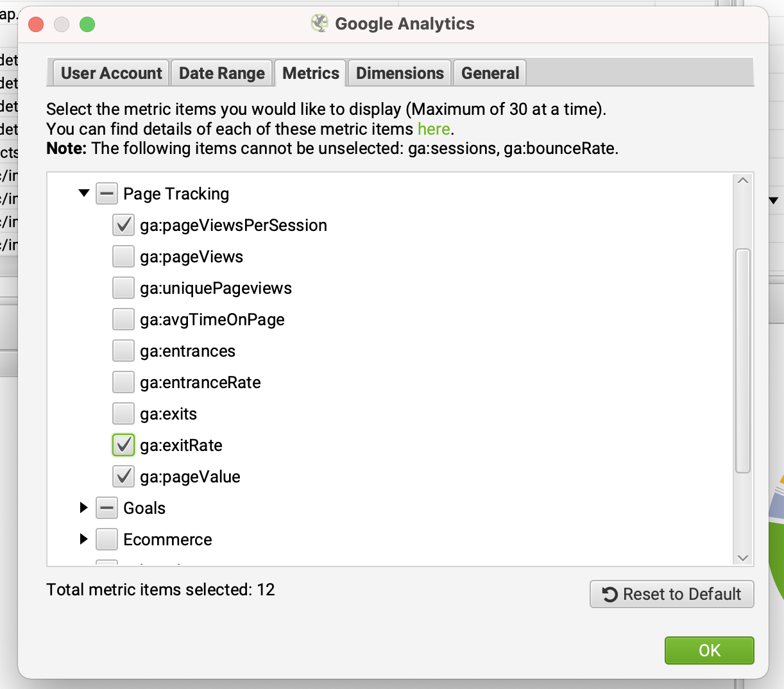The height and width of the screenshot is (689, 784).
Task: Toggle the Goals group checkbox
Action: [x=107, y=508]
